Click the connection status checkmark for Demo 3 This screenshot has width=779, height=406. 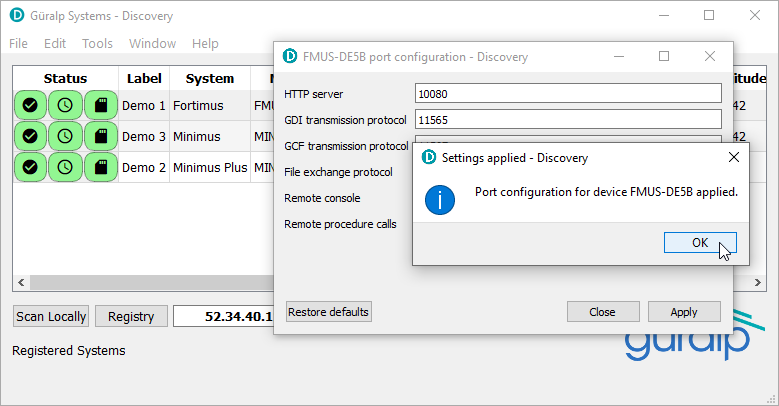click(30, 136)
